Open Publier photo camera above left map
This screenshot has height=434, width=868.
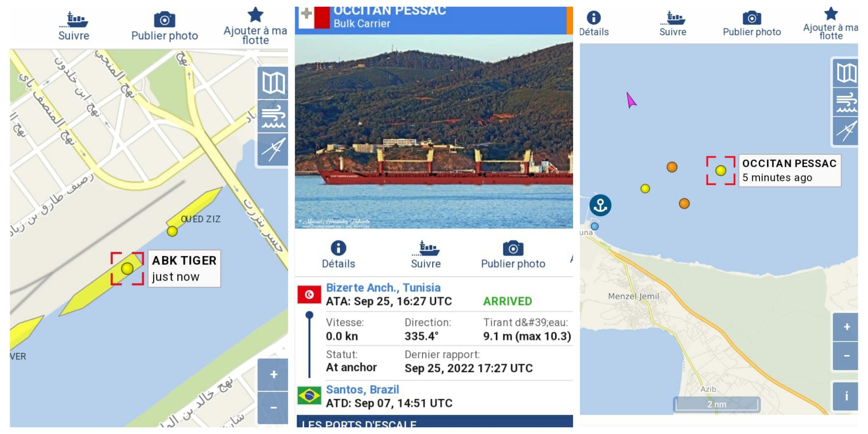(164, 26)
